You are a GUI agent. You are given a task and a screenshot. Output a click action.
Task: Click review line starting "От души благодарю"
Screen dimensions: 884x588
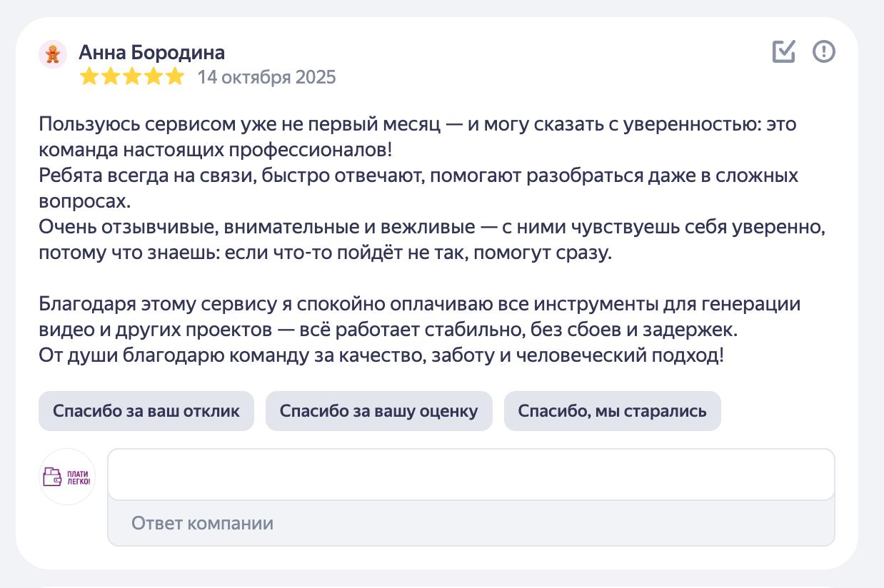click(381, 355)
